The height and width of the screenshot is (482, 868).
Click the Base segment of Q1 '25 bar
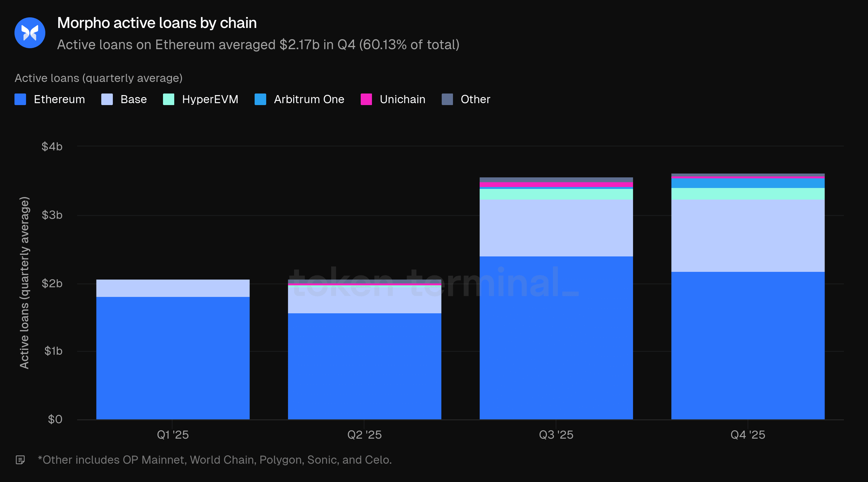coord(173,288)
